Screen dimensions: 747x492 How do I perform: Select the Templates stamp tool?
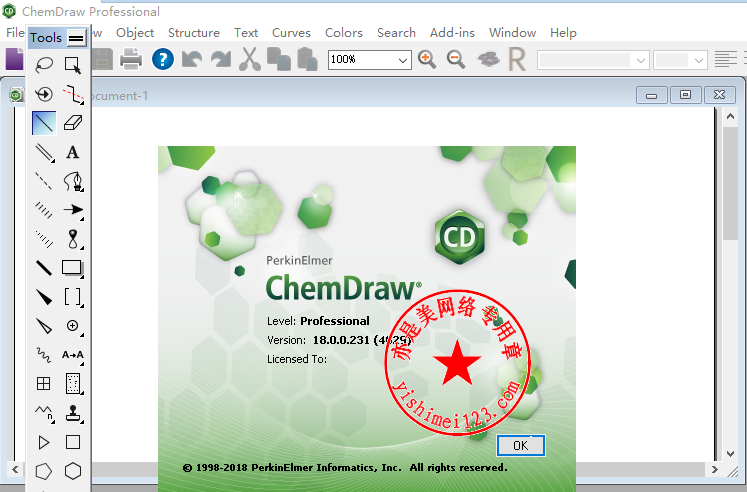[73, 413]
